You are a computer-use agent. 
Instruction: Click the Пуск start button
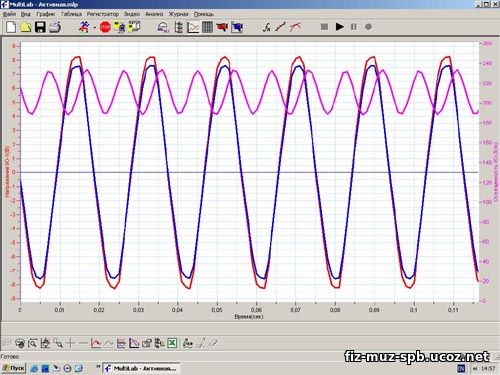[13, 368]
